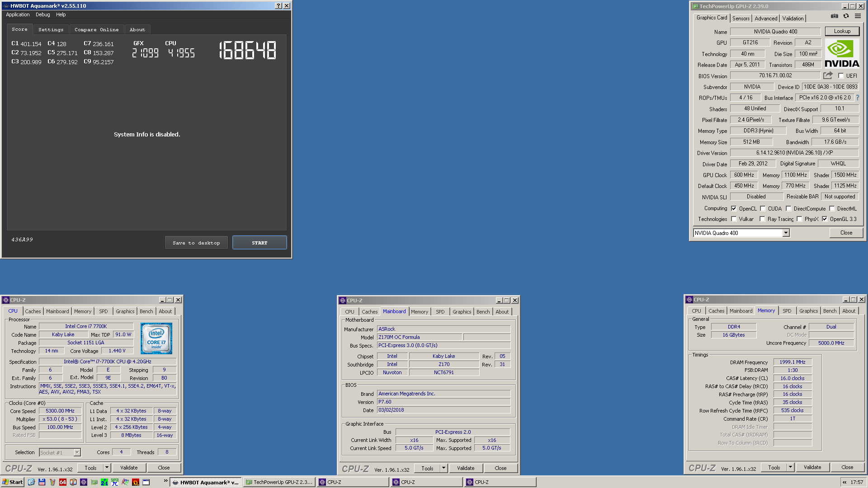Click the GPU-Z Close button
Image resolution: width=868 pixels, height=488 pixels.
coord(846,233)
